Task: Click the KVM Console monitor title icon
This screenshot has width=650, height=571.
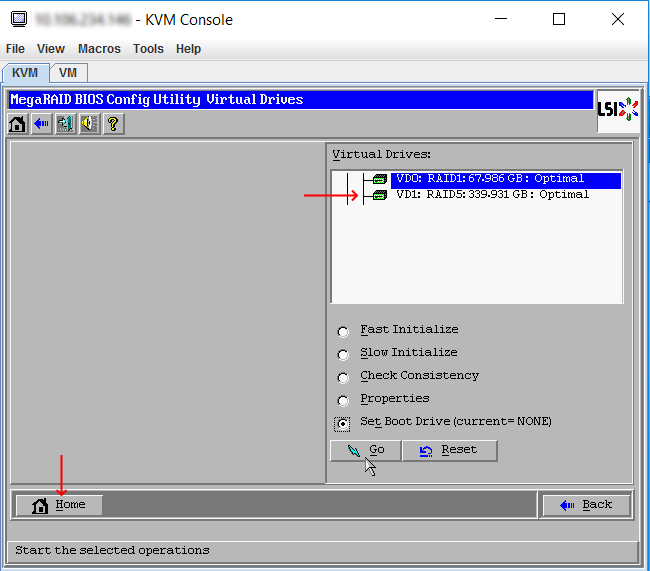Action: pos(19,19)
